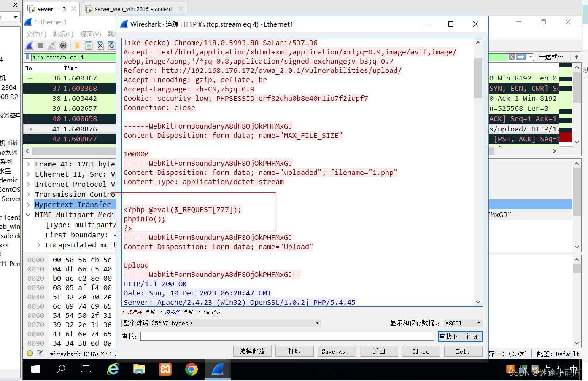Click the expert info yellow circle status icon
Viewport: 588px width, 381px height.
(30, 353)
